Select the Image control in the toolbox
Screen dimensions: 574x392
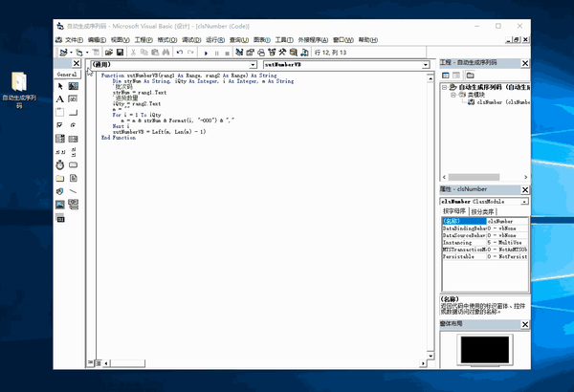[60, 205]
